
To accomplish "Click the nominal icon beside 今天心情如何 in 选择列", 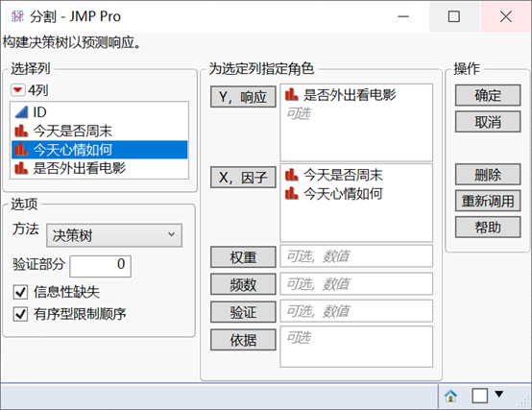I will (21, 150).
